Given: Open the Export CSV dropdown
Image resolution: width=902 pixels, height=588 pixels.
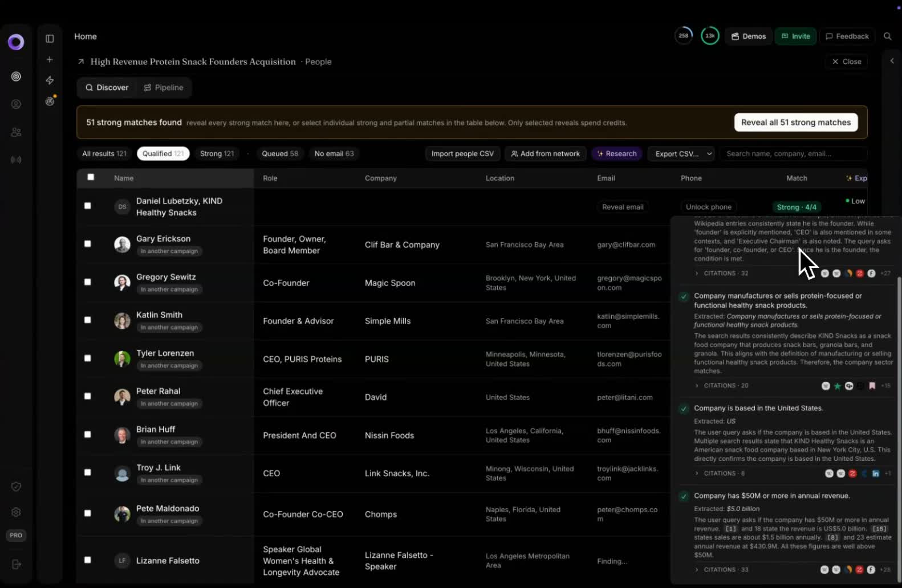Looking at the screenshot, I should (682, 154).
